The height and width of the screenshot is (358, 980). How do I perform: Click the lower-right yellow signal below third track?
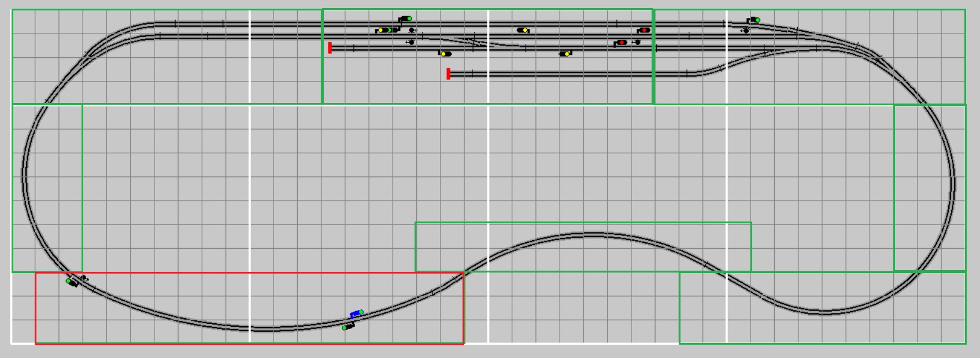[x=565, y=54]
